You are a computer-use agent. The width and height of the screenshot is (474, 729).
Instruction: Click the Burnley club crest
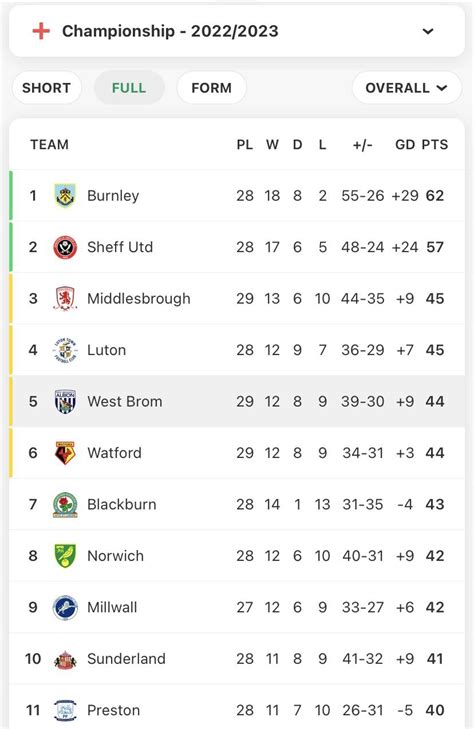pyautogui.click(x=65, y=195)
